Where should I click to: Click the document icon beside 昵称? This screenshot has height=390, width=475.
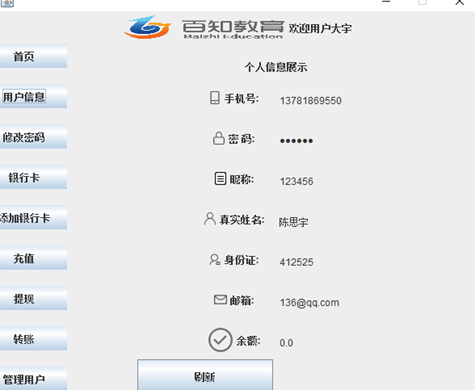(220, 179)
